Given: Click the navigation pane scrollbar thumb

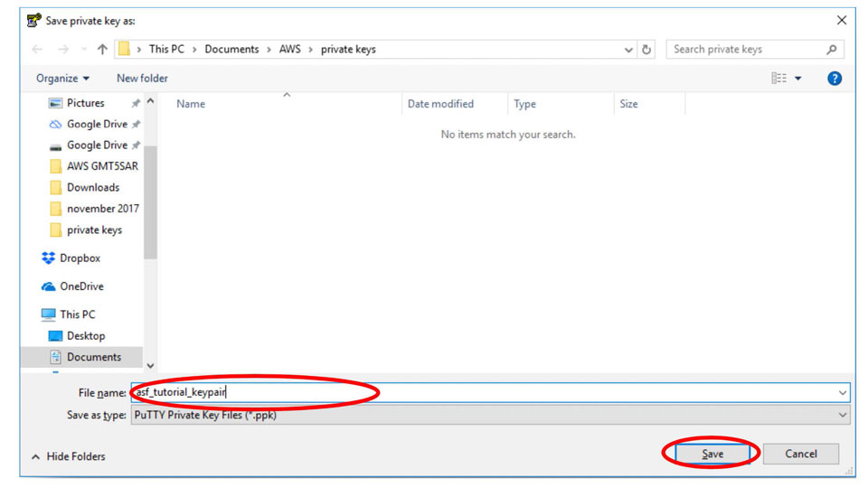Looking at the screenshot, I should point(151,202).
